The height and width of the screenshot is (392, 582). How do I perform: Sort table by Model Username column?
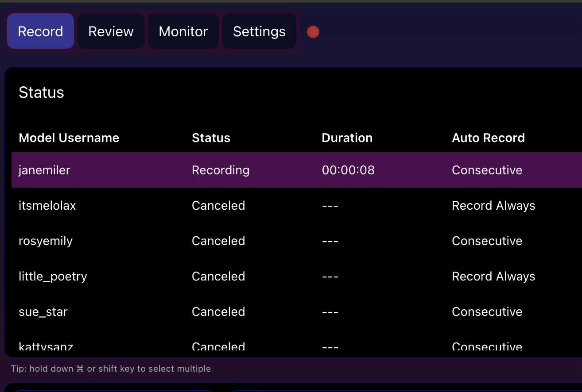click(69, 138)
